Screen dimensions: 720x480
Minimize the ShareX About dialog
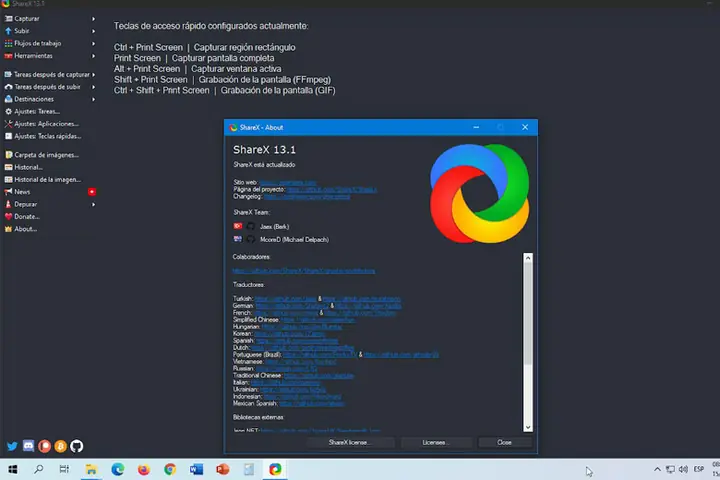(476, 127)
